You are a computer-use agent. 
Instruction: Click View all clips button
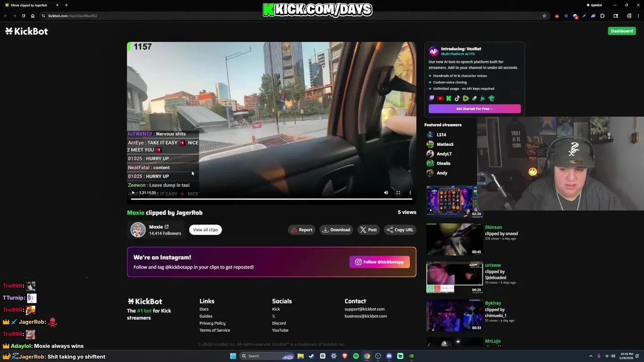(x=205, y=230)
